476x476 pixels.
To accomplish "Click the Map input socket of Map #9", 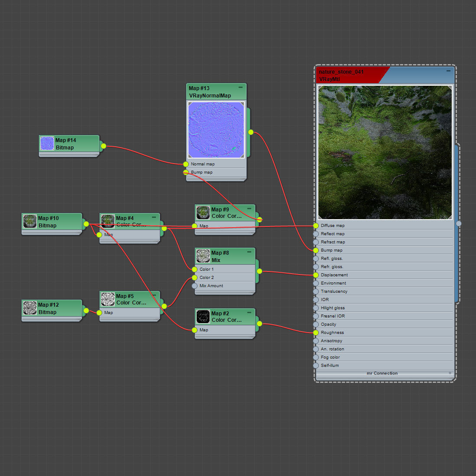I will (194, 226).
